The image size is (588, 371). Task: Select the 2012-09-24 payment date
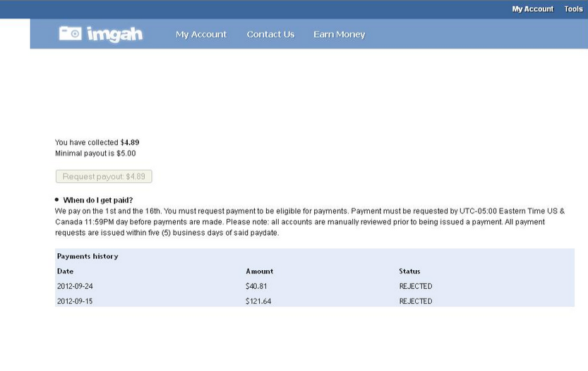[75, 286]
